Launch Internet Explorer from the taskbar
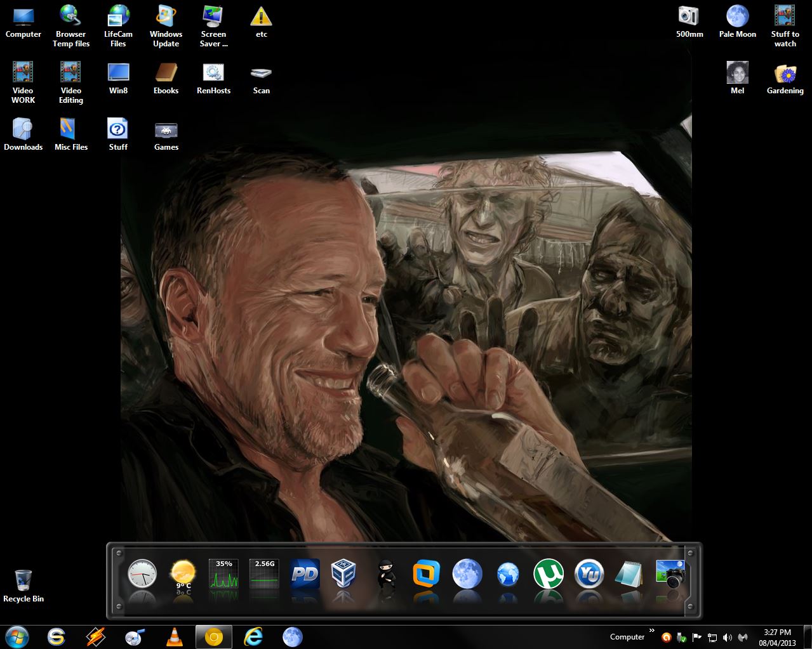The image size is (812, 649). pyautogui.click(x=253, y=636)
